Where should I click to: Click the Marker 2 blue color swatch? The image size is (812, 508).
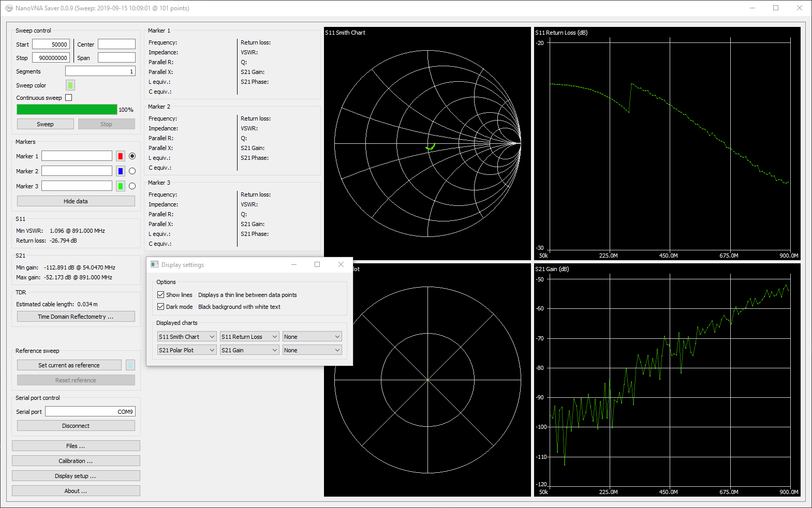(121, 171)
